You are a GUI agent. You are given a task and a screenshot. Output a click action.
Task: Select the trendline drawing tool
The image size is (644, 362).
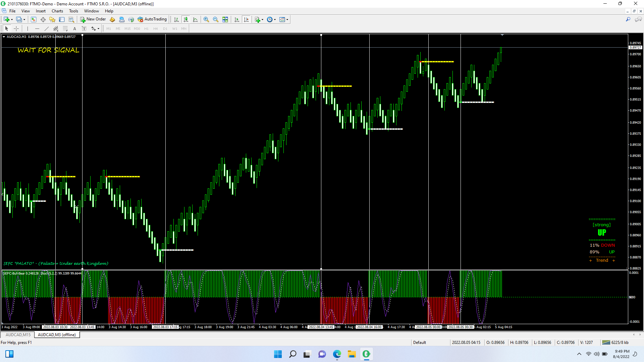(47, 29)
